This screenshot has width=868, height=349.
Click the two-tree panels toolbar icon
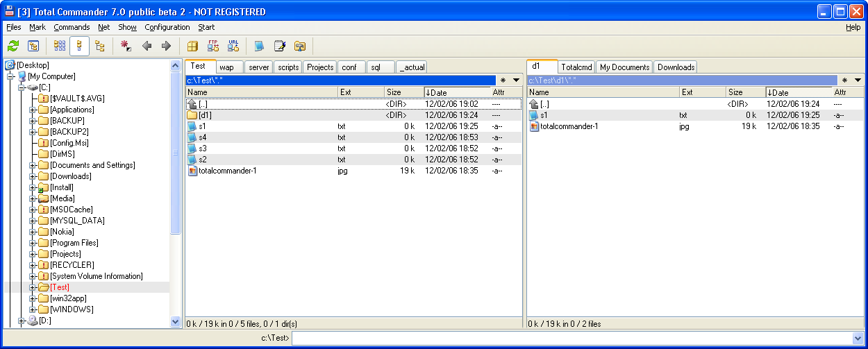coord(100,46)
